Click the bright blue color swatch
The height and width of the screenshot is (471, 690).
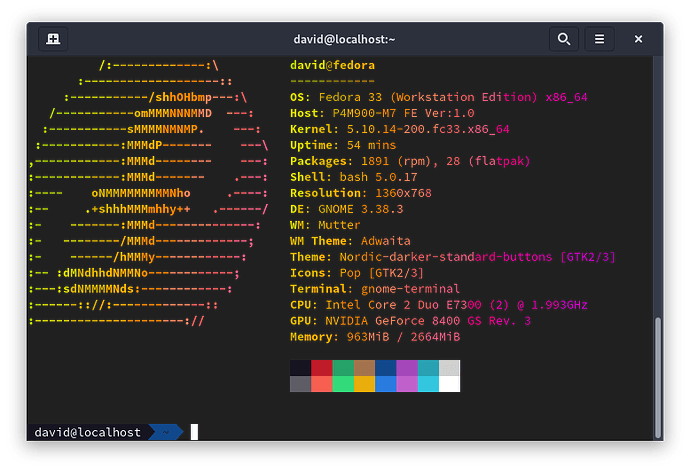point(386,384)
